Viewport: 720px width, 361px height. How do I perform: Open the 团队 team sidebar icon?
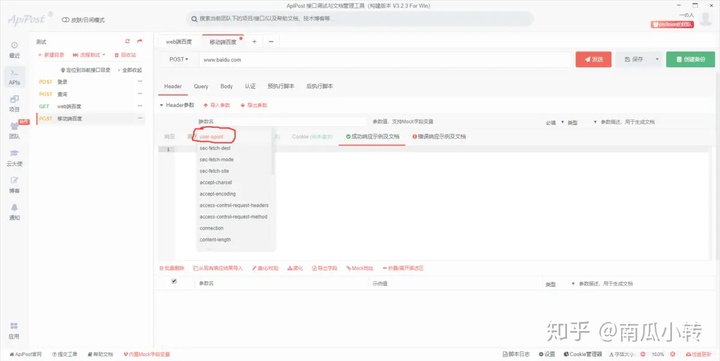coord(14,131)
